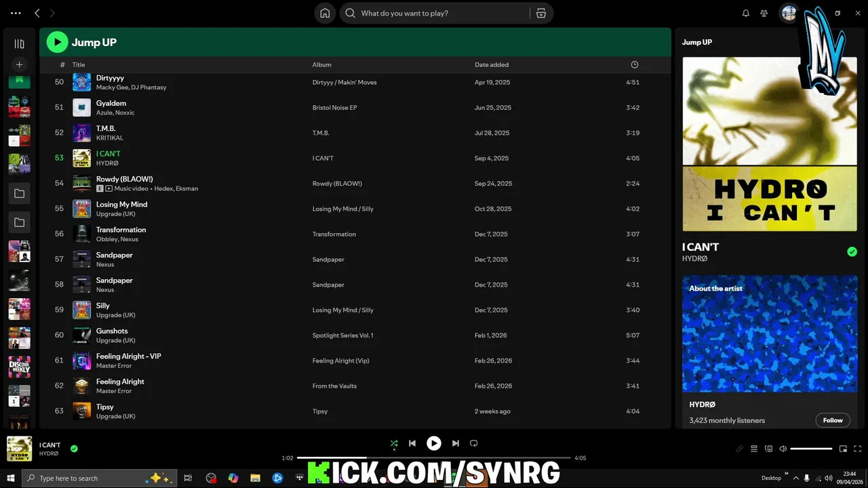Sort by the duration clock icon header
Viewport: 868px width, 488px height.
tap(635, 65)
